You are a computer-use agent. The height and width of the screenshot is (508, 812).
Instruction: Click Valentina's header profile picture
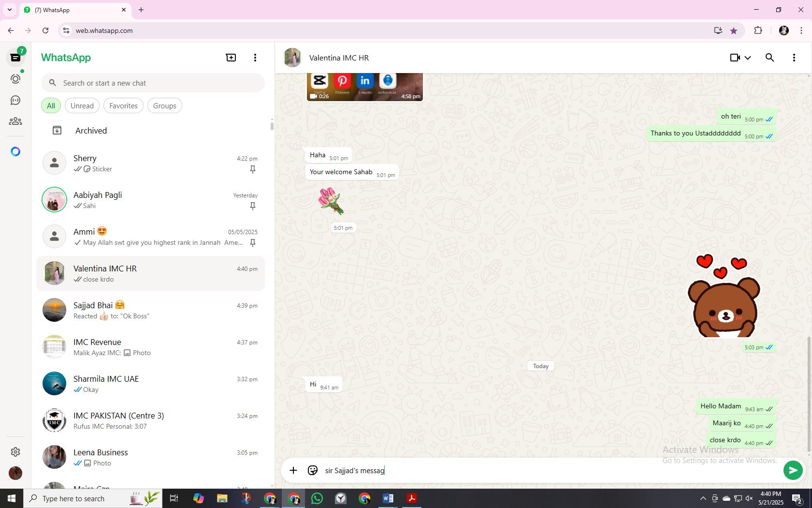(x=292, y=58)
